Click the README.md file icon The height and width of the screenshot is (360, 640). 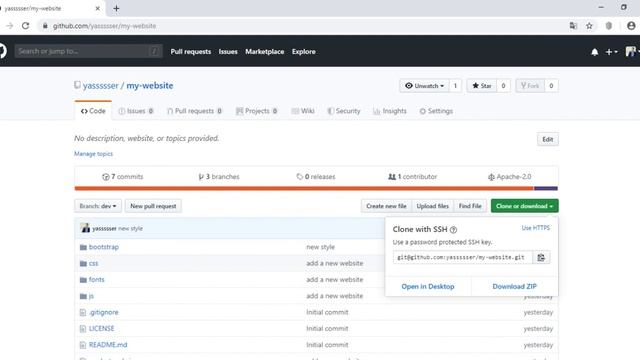click(83, 345)
